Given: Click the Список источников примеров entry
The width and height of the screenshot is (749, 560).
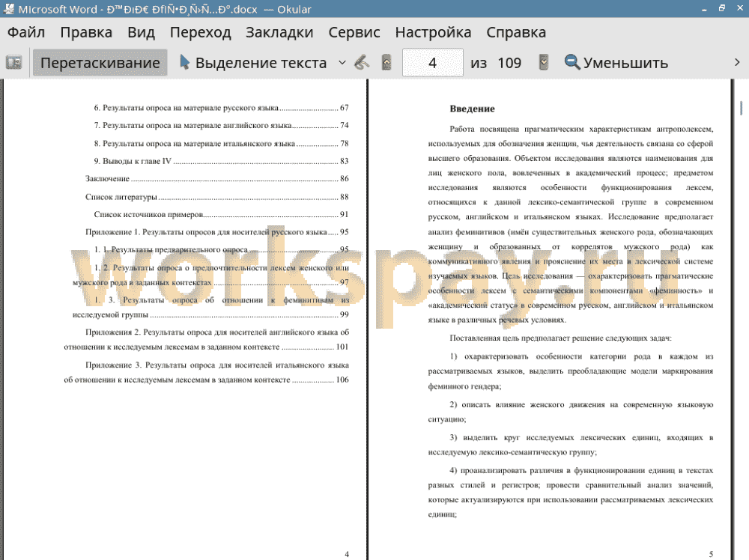Looking at the screenshot, I should (x=221, y=214).
